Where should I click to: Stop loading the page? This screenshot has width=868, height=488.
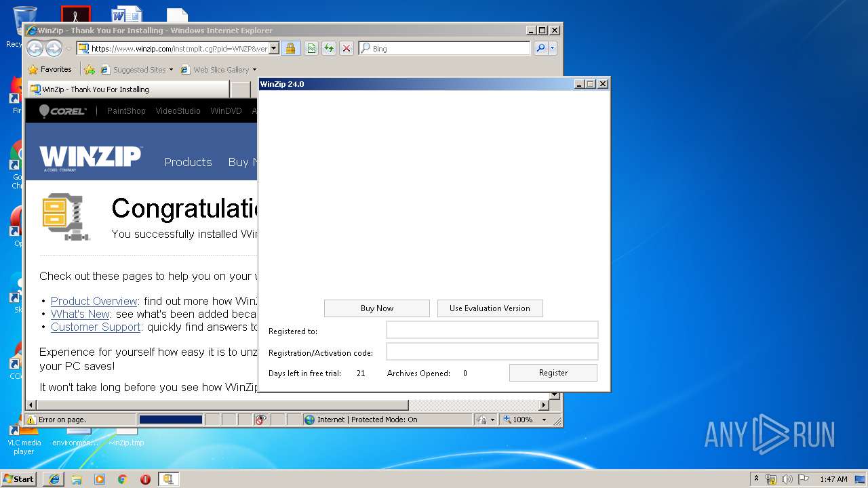[347, 48]
